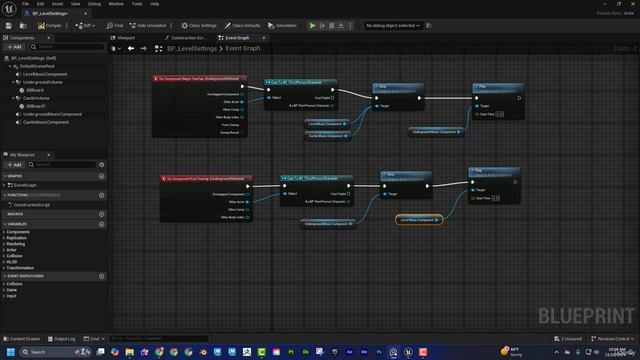Add a new variable via VARIABLES plus icon
Viewport: 640px width, 360px height.
pyautogui.click(x=102, y=224)
